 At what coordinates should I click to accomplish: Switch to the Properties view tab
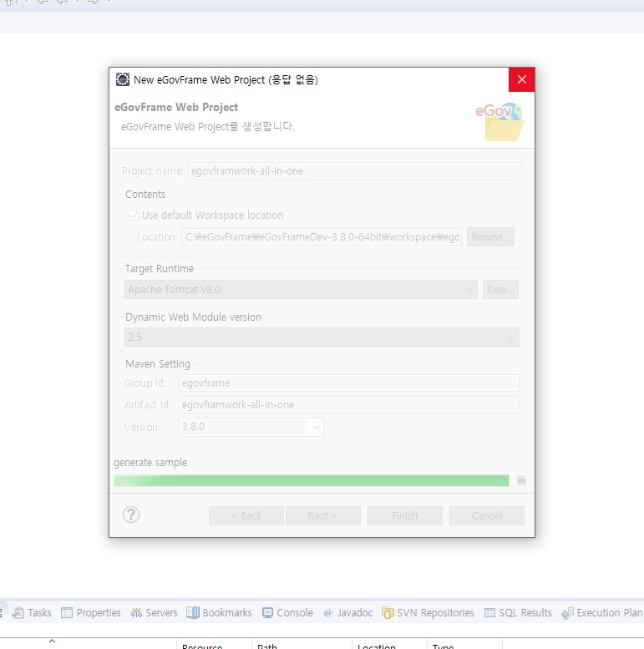[x=91, y=612]
